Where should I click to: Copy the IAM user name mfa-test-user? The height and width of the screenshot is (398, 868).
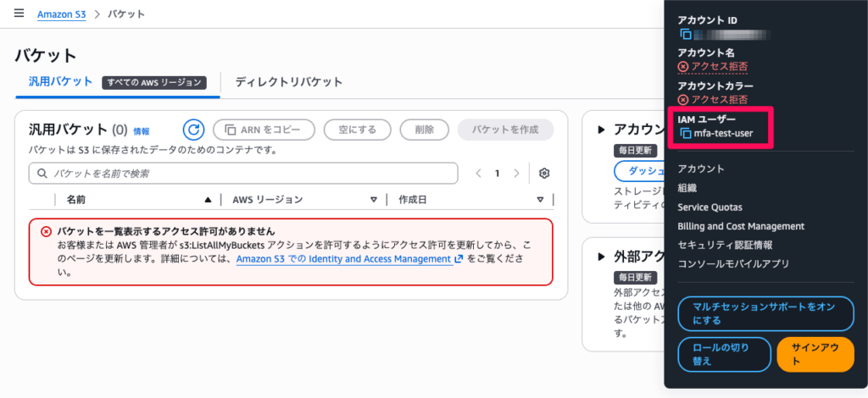686,134
